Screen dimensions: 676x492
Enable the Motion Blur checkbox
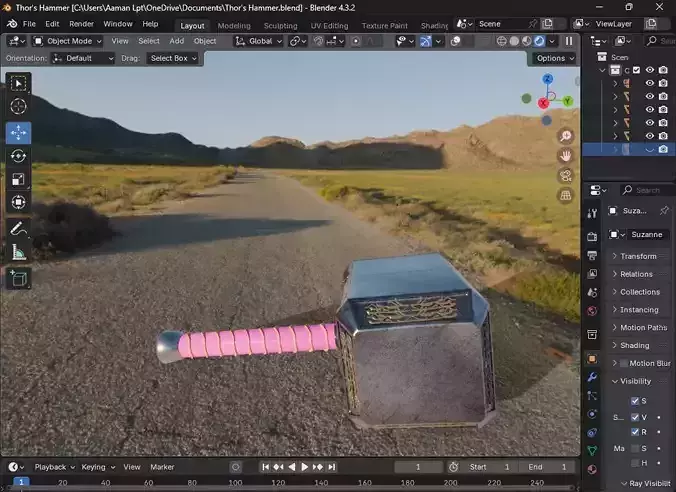623,363
